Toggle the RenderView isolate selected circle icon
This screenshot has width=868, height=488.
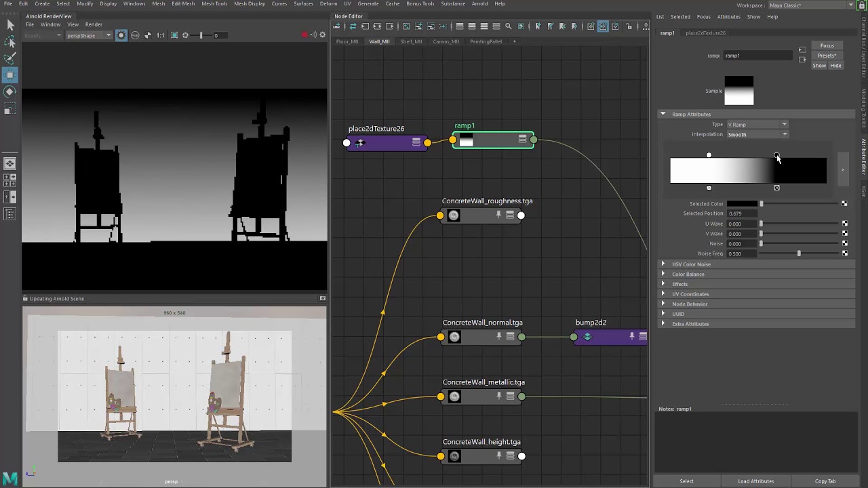click(121, 35)
